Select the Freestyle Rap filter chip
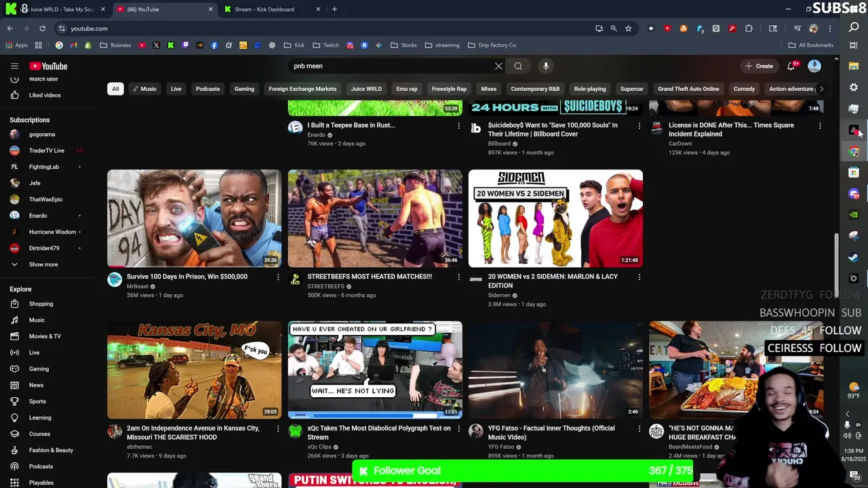868x488 pixels. click(449, 89)
